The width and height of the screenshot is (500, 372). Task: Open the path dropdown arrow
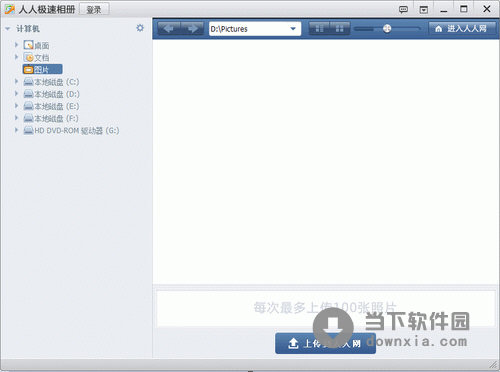tap(293, 29)
